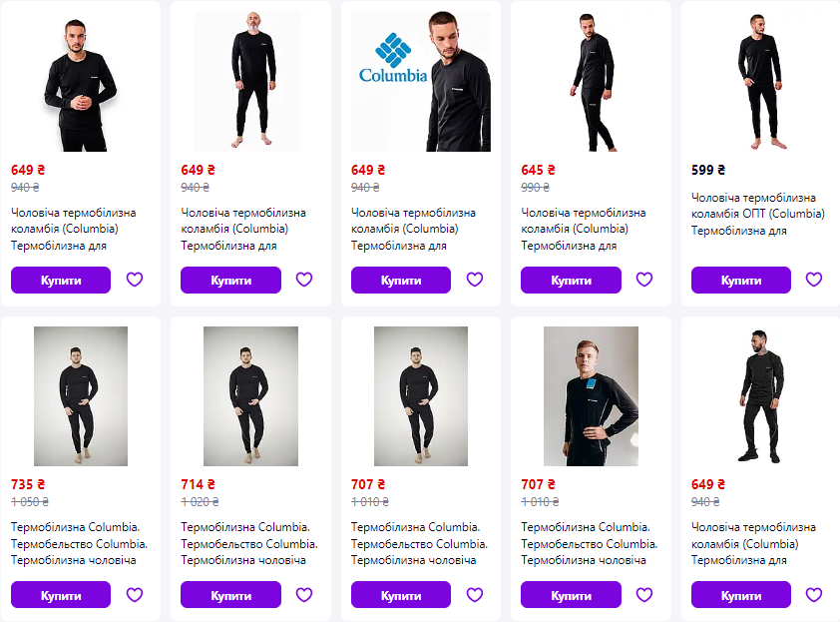The width and height of the screenshot is (840, 622).
Task: Open the Columbia logo product thumbnail
Action: tap(421, 82)
